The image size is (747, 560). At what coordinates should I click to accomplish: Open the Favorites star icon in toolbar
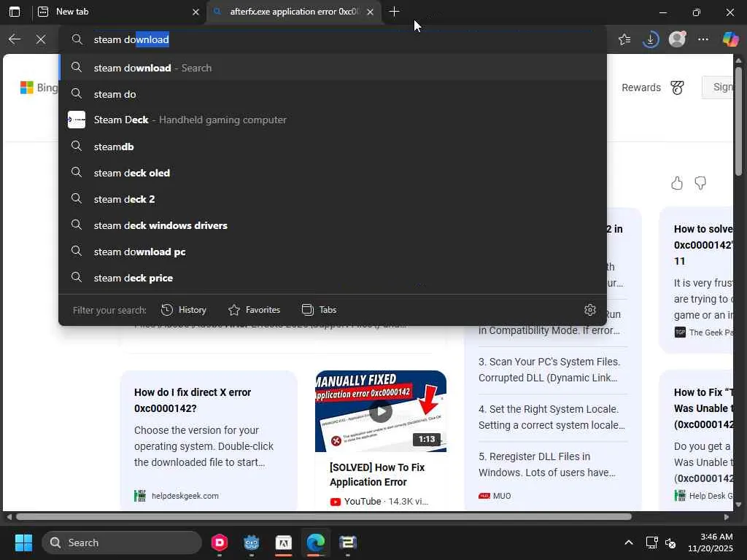(624, 39)
